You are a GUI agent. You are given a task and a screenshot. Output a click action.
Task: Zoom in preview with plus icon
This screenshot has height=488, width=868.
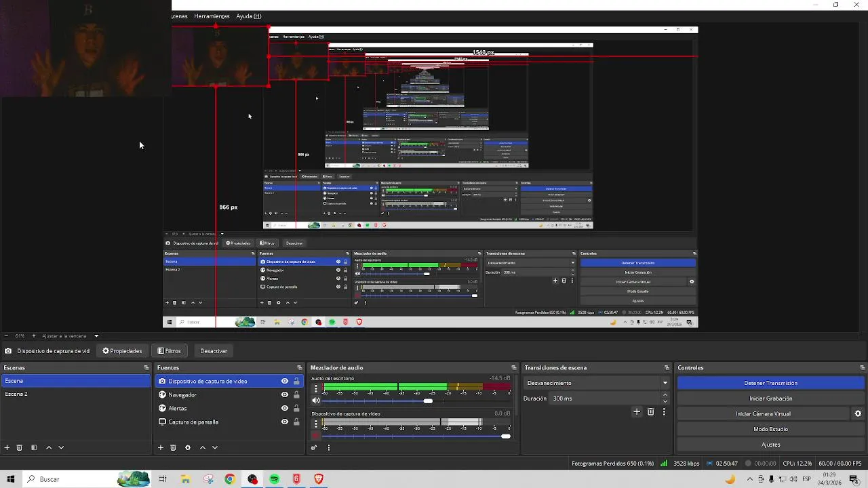(x=33, y=335)
